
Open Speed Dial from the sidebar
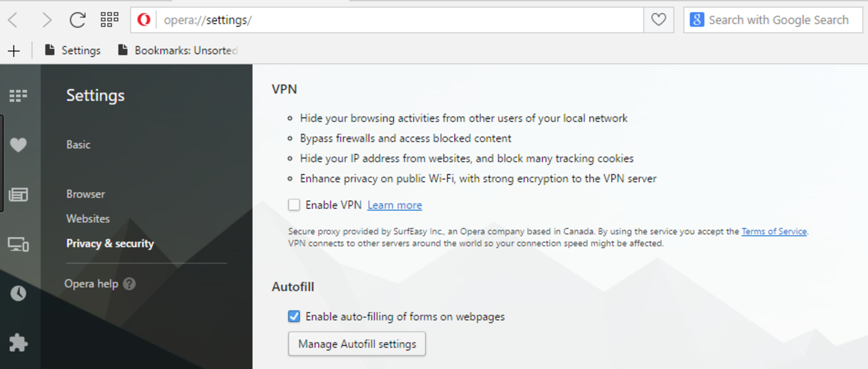[18, 96]
